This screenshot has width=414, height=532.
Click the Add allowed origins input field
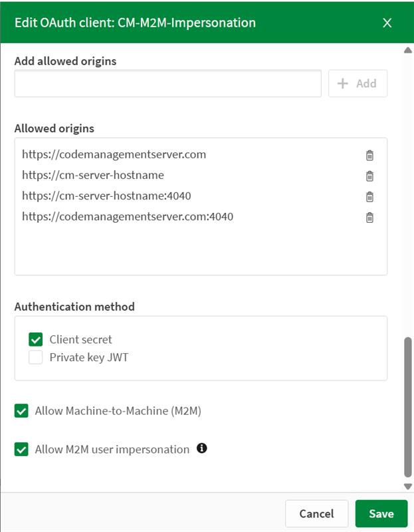pyautogui.click(x=167, y=84)
